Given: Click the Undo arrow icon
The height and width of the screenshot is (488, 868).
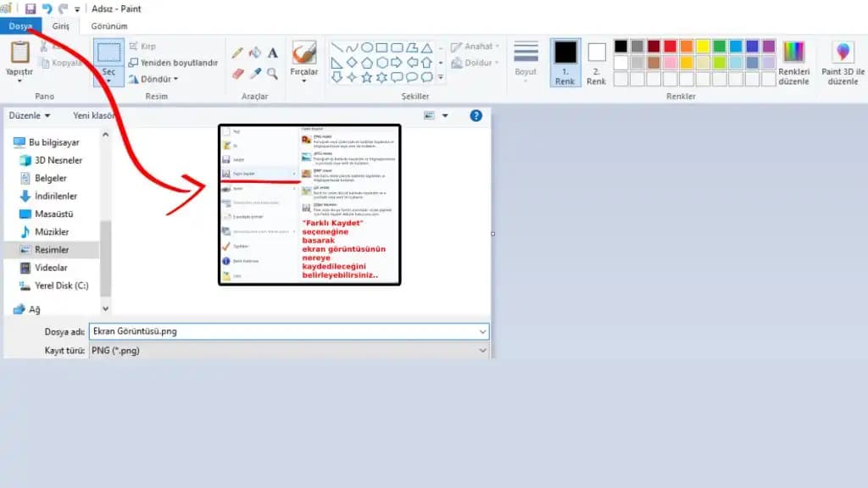Looking at the screenshot, I should (47, 8).
